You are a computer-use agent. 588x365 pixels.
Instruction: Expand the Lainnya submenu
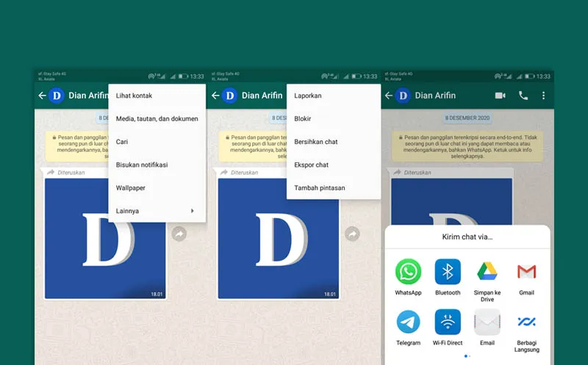[157, 211]
